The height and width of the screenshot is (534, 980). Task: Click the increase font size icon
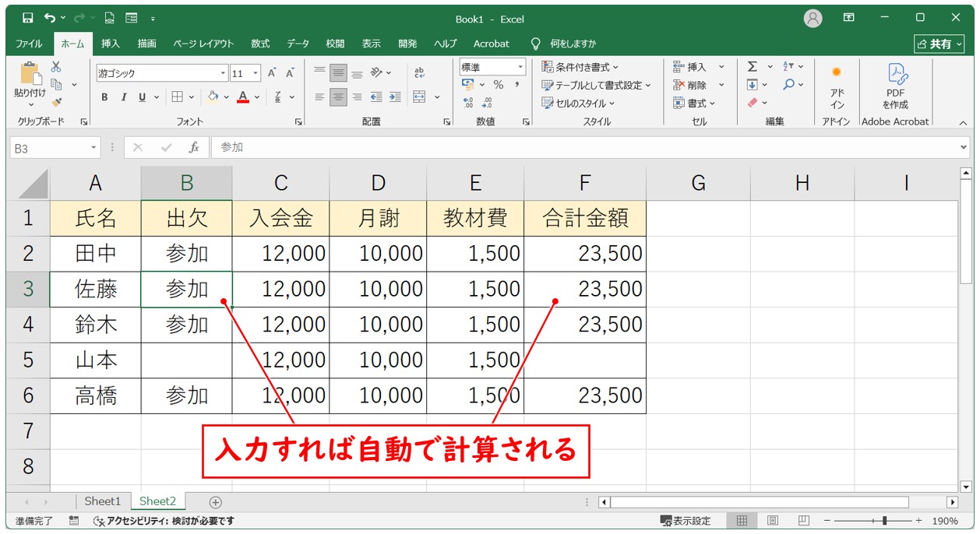point(272,73)
